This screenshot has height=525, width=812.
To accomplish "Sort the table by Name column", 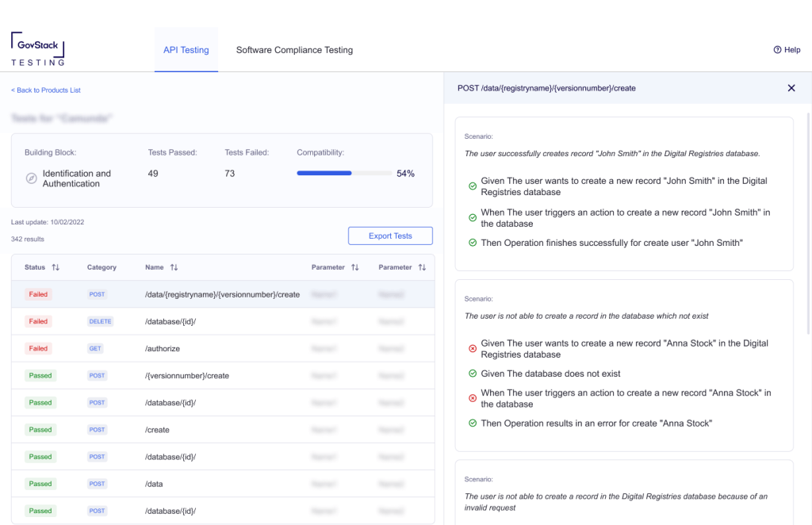I will [174, 267].
